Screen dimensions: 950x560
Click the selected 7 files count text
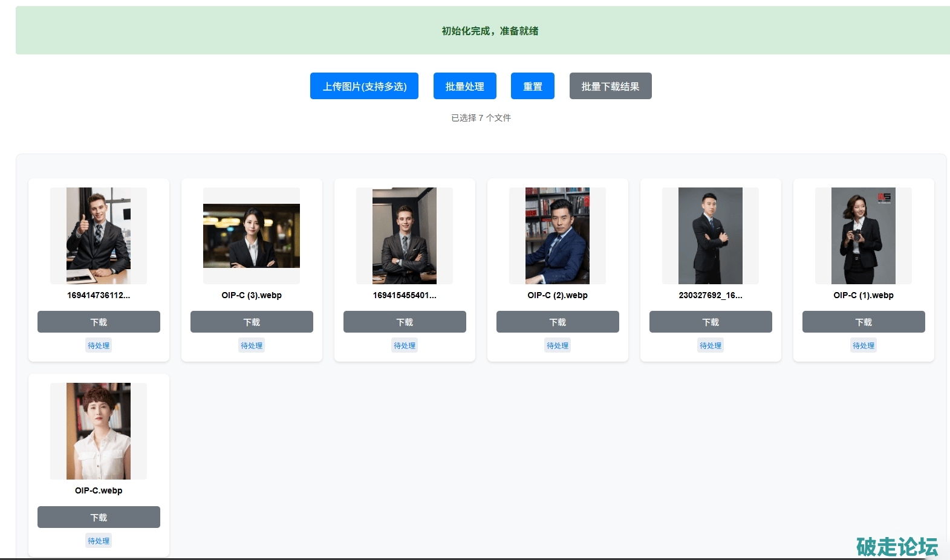pos(481,118)
